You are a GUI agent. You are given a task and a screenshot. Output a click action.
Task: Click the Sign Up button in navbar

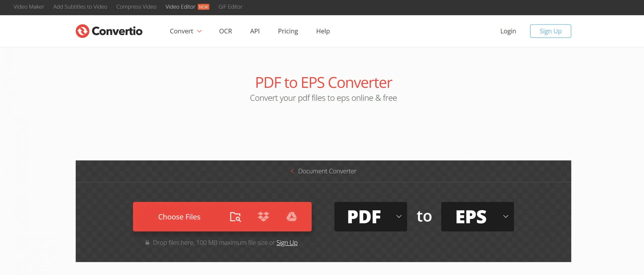point(550,31)
